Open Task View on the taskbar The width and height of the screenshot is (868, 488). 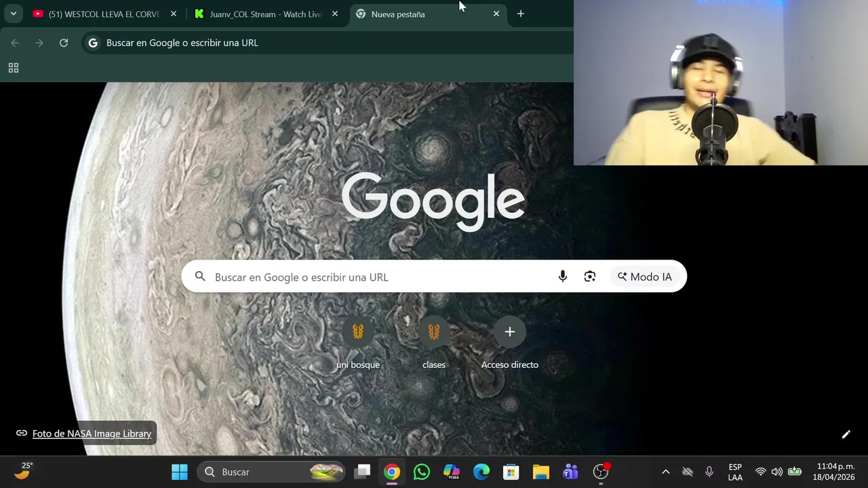click(x=363, y=472)
